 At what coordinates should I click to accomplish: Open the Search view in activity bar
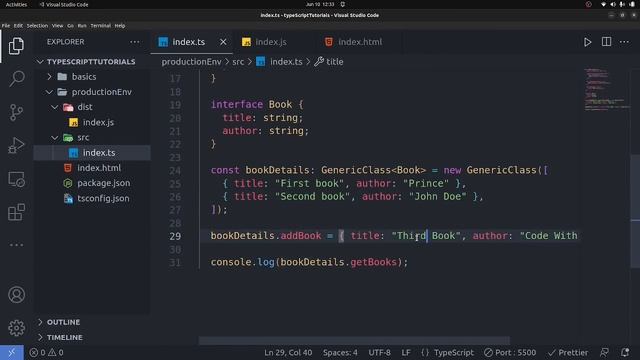pyautogui.click(x=16, y=79)
